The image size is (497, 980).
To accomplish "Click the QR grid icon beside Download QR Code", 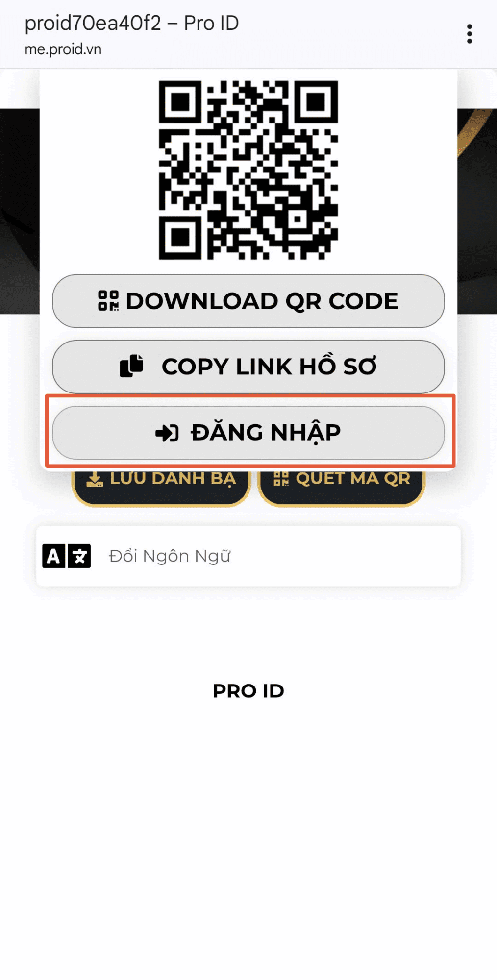I will (x=108, y=300).
